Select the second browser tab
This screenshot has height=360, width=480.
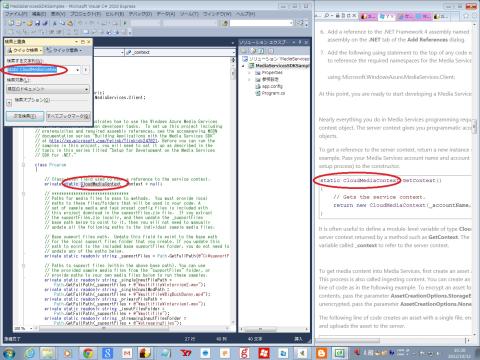[386, 16]
